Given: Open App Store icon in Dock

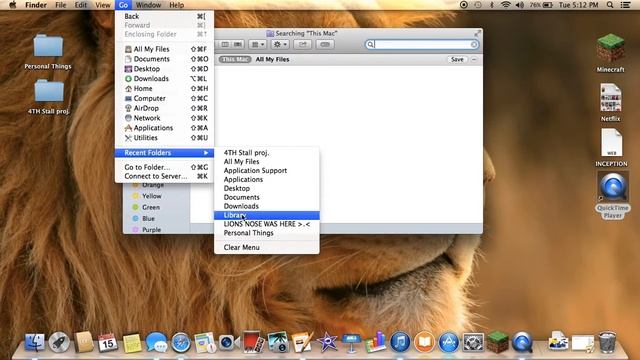Looking at the screenshot, I should click(x=449, y=342).
